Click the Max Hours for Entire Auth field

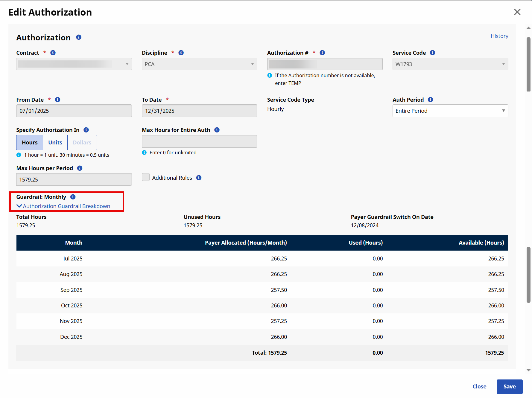(199, 141)
